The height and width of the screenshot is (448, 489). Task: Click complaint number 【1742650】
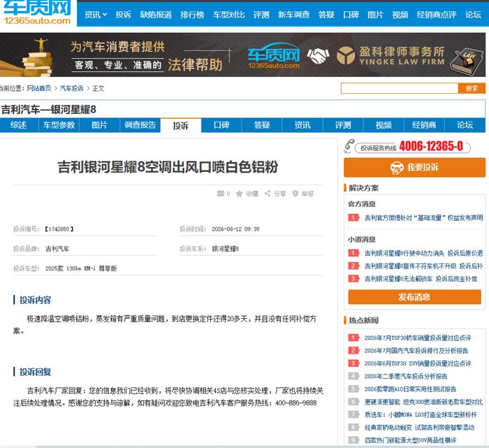[59, 229]
